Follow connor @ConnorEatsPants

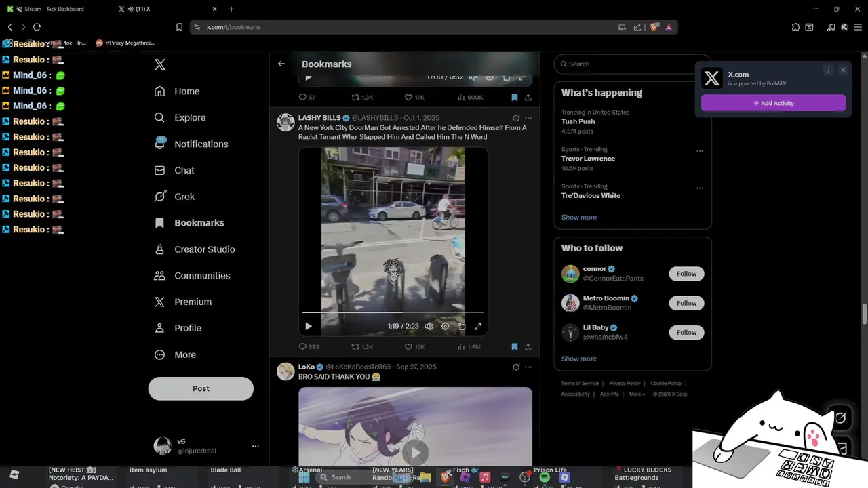[x=686, y=274]
